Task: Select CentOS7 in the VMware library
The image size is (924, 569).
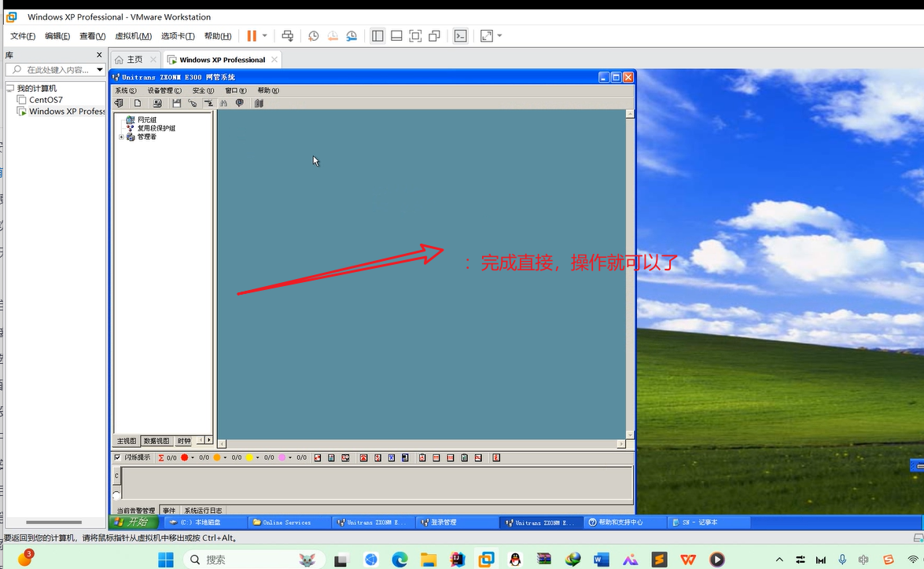Action: (x=46, y=100)
